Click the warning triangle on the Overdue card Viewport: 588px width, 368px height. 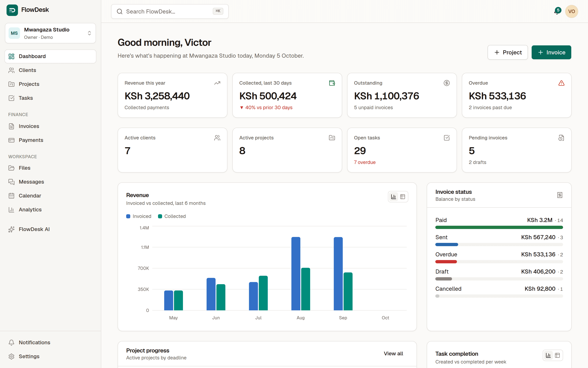pyautogui.click(x=561, y=83)
